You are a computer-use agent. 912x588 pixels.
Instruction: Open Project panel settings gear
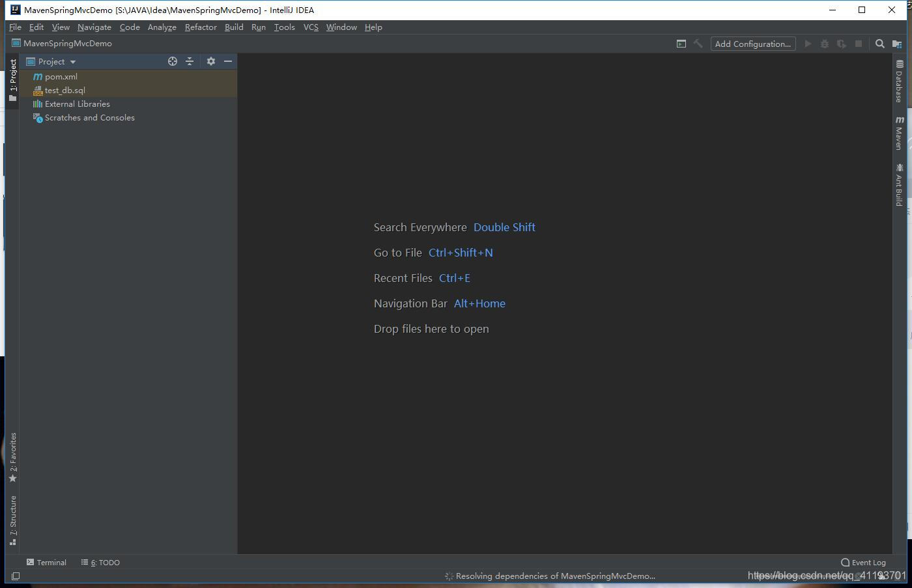pos(211,61)
